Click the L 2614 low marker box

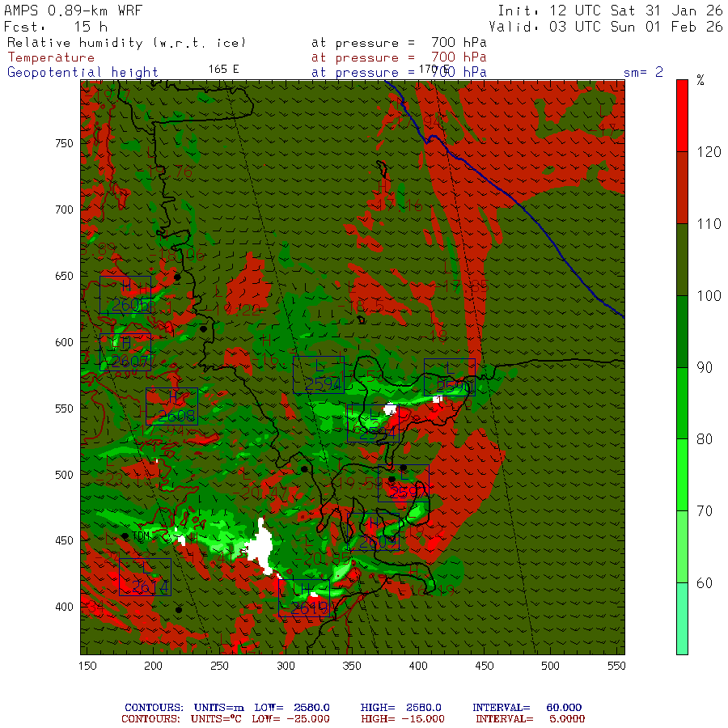[x=145, y=577]
